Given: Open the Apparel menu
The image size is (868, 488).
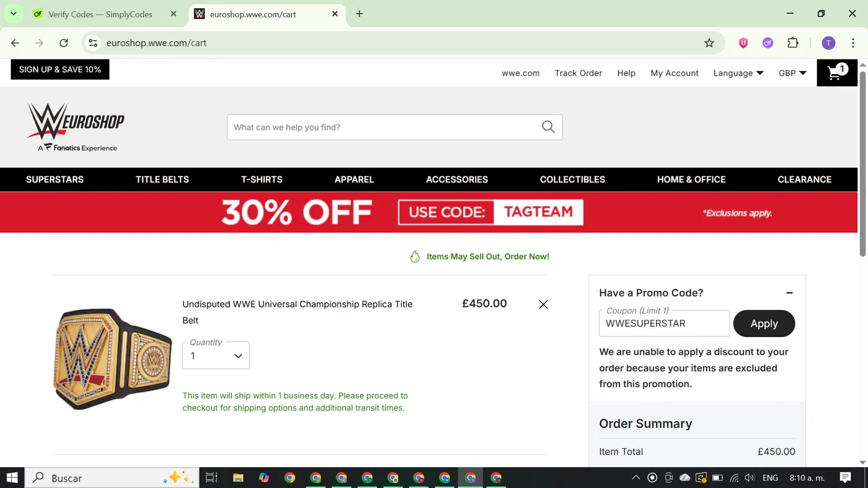Looking at the screenshot, I should click(x=354, y=179).
